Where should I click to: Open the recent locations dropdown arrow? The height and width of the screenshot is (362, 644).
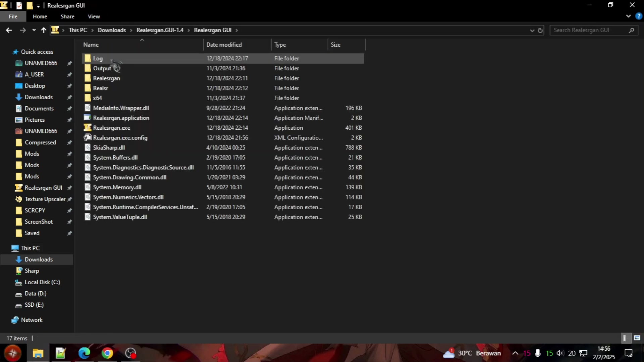pos(34,30)
